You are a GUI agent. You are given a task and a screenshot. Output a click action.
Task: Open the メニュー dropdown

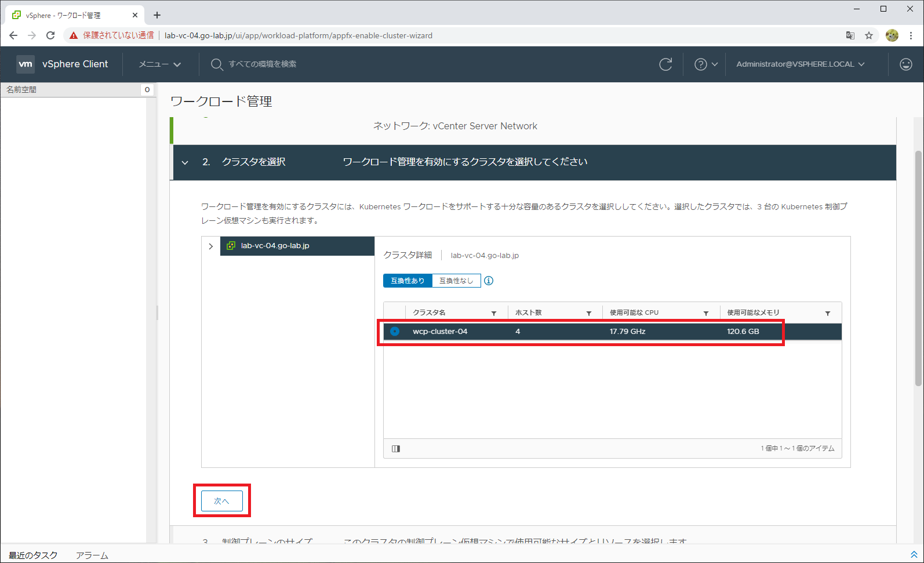(160, 64)
